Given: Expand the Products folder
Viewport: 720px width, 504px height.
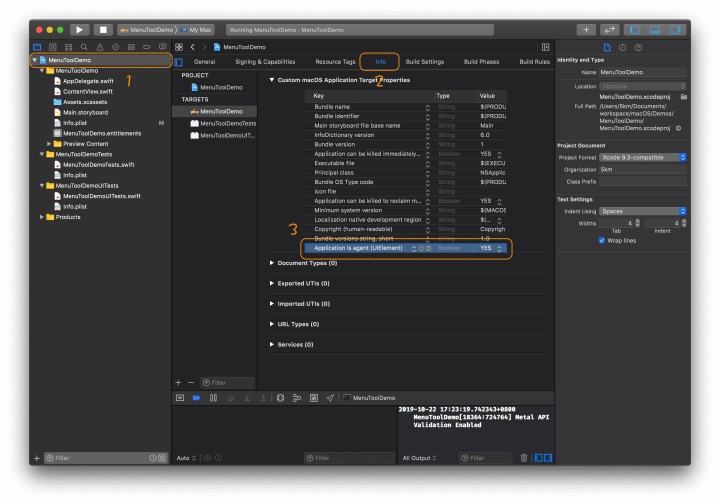Looking at the screenshot, I should pyautogui.click(x=41, y=217).
